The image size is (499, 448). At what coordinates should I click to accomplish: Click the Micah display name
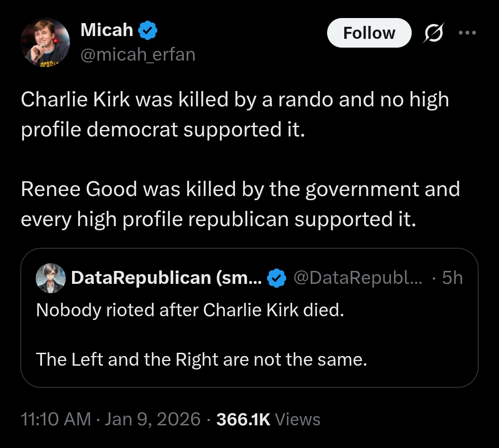pos(107,31)
